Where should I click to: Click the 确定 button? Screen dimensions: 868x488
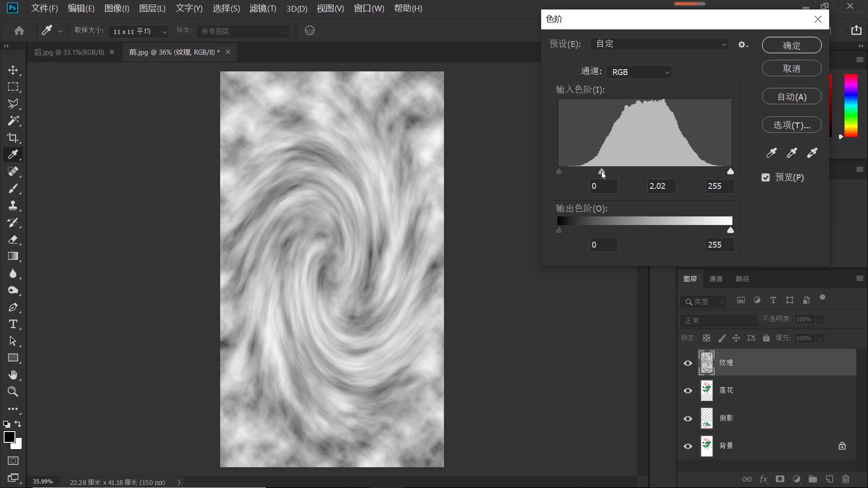click(x=791, y=46)
